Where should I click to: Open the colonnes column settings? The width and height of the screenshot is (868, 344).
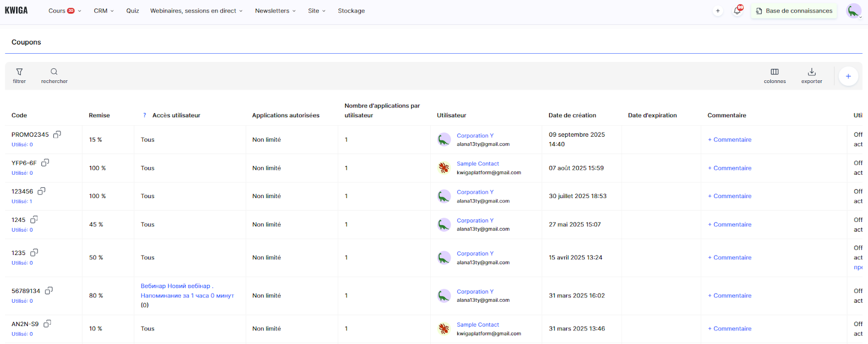pyautogui.click(x=774, y=75)
